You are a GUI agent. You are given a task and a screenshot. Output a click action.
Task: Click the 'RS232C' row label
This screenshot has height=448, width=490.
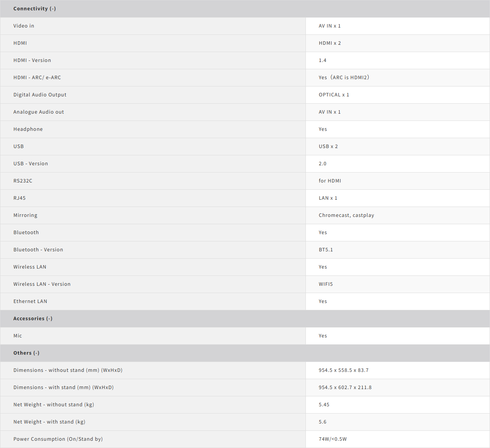pyautogui.click(x=23, y=181)
